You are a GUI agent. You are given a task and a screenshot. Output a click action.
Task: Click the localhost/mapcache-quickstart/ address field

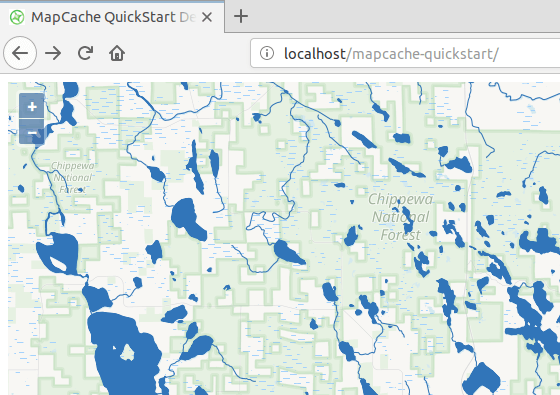(405, 53)
